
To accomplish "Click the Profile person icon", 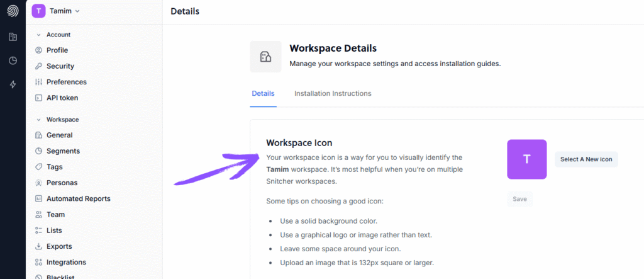I will 38,50.
